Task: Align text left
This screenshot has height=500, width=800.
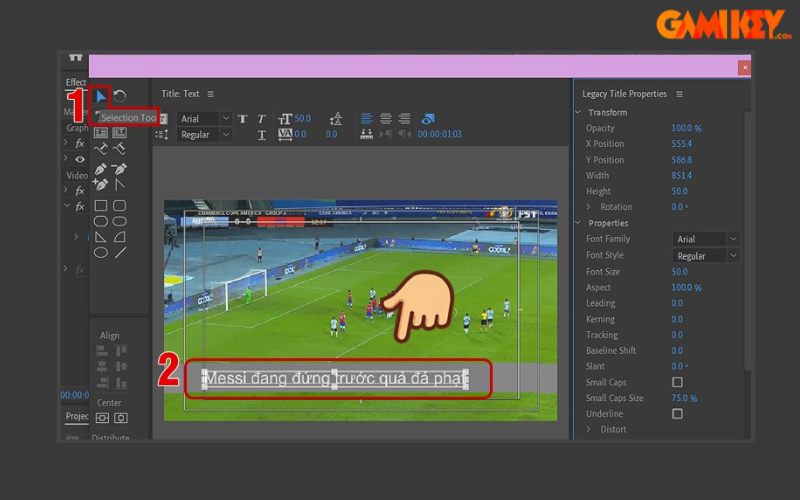Action: point(366,119)
